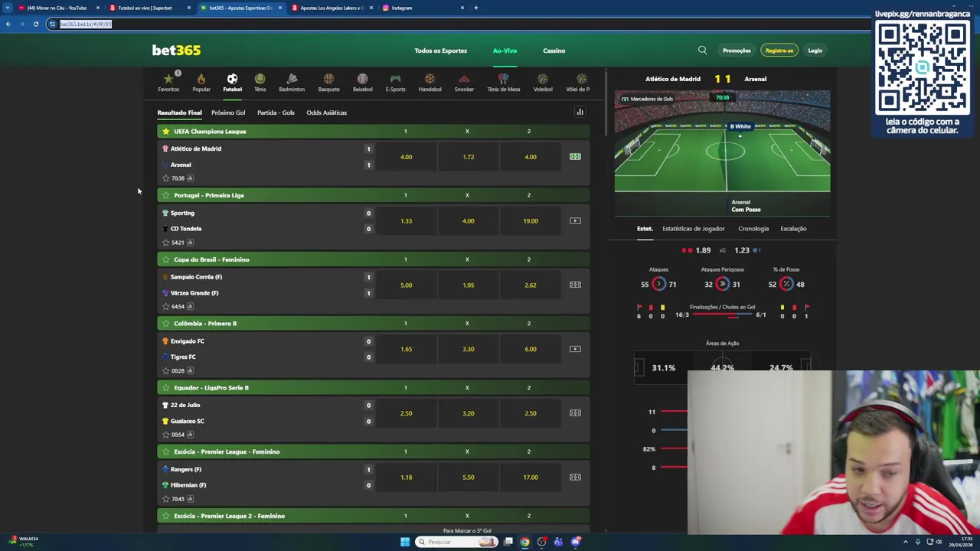
Task: Open live video icon for Envigado FC match
Action: click(575, 349)
